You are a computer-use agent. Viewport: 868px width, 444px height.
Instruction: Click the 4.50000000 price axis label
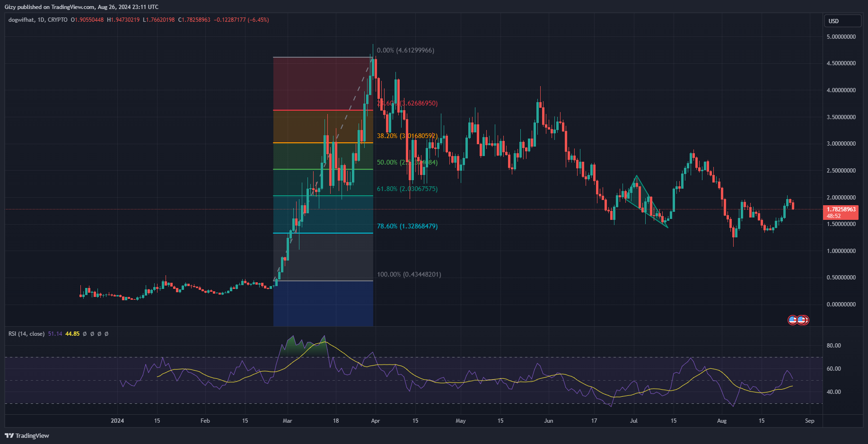click(x=841, y=63)
